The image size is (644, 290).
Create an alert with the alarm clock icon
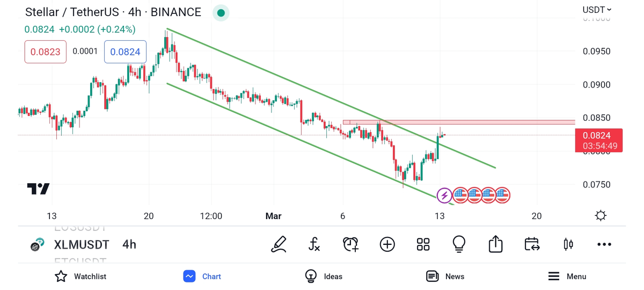coord(350,244)
